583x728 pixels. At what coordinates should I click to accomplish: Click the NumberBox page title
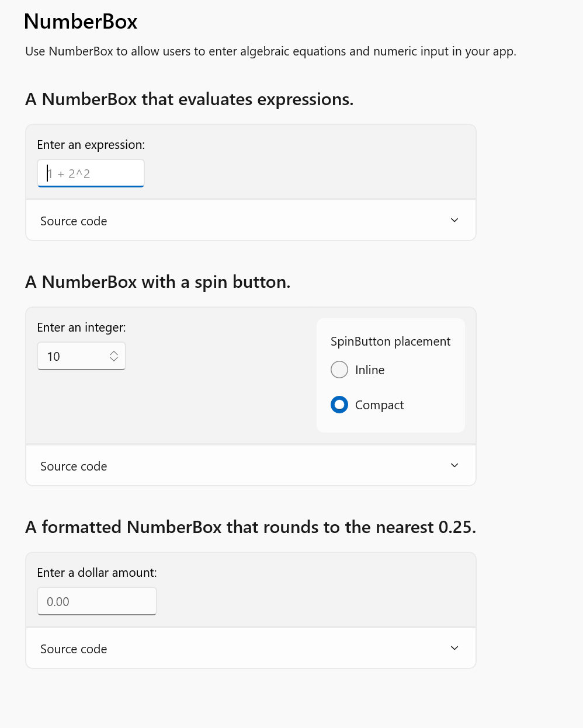(x=80, y=21)
